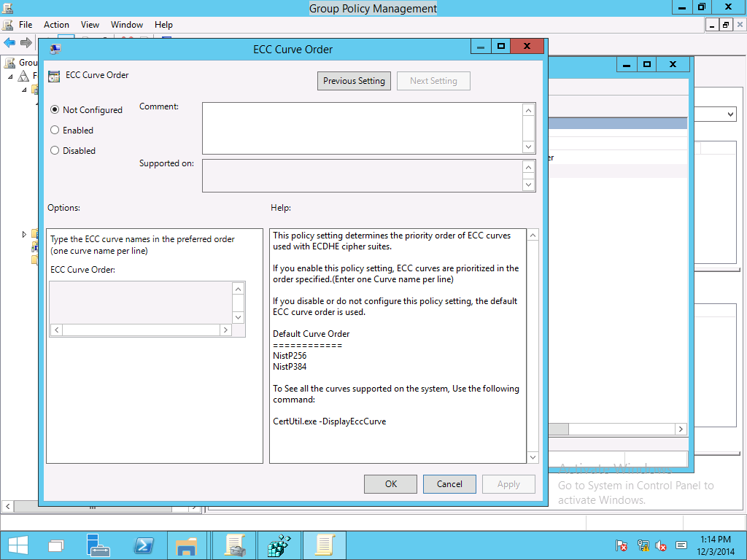Click the Cancel button
This screenshot has height=560, width=747.
(449, 483)
